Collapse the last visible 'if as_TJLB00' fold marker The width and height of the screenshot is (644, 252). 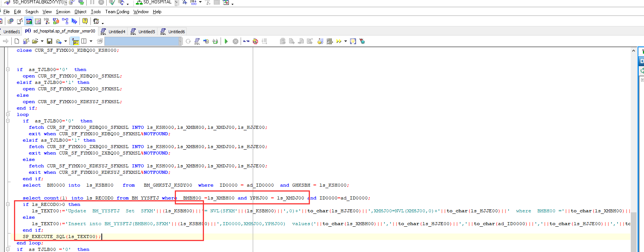click(8, 249)
